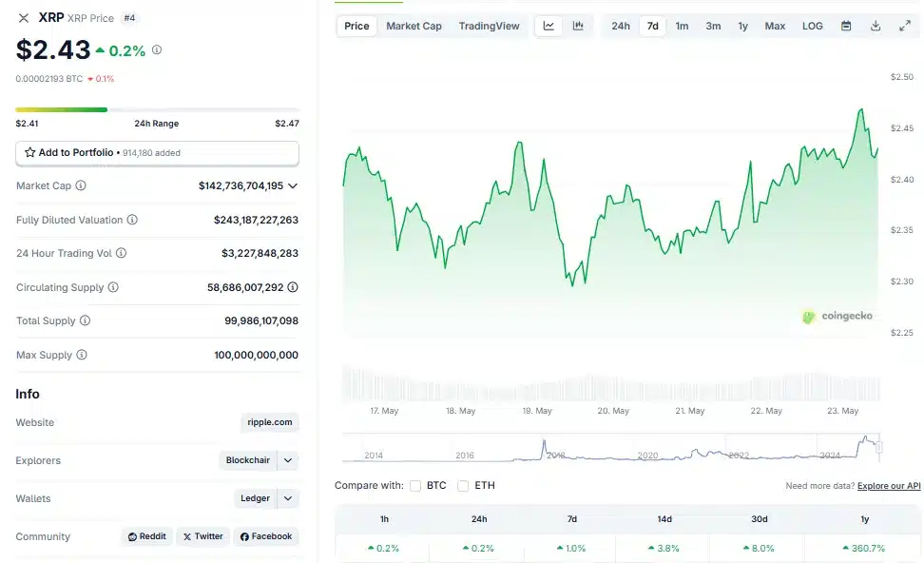Download chart data with the download icon
This screenshot has height=563, width=924.
coord(876,26)
